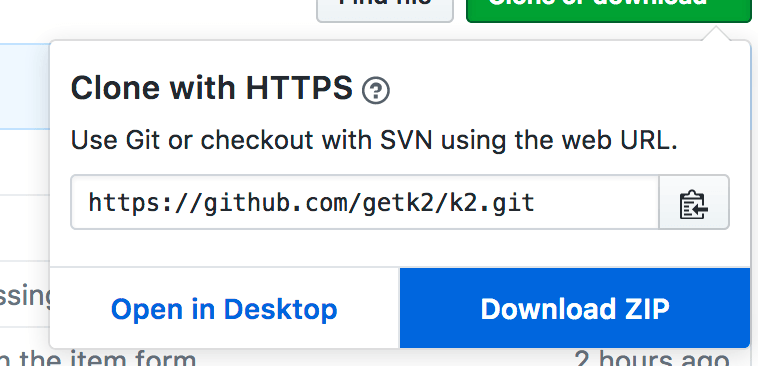The image size is (758, 366).
Task: Open the commit message ending 'the item form'
Action: [x=98, y=359]
